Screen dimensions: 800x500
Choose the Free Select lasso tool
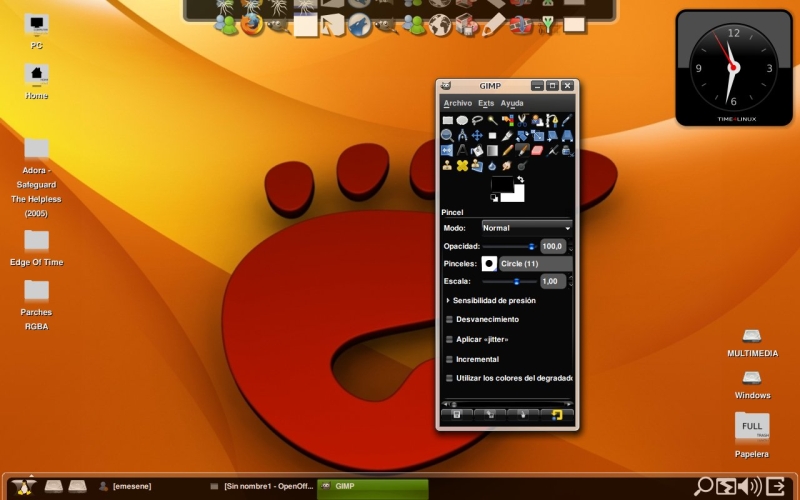477,120
